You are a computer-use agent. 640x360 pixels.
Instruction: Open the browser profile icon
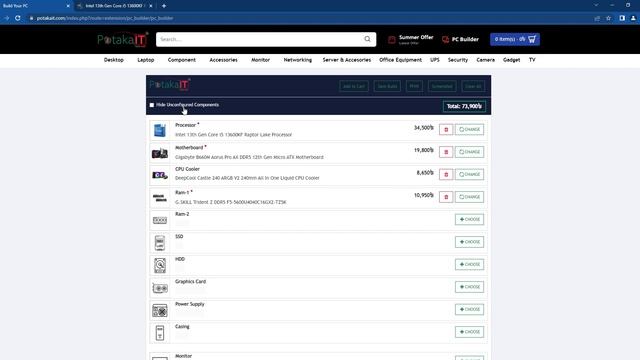click(x=633, y=18)
